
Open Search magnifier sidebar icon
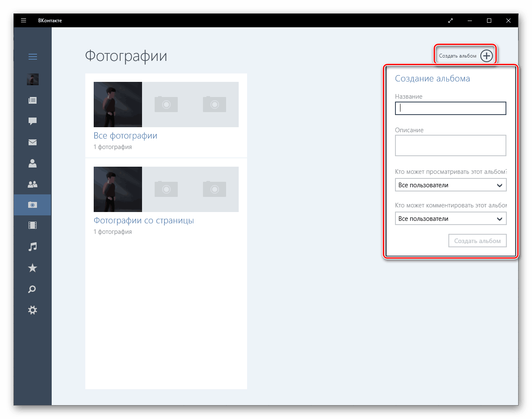(x=33, y=289)
